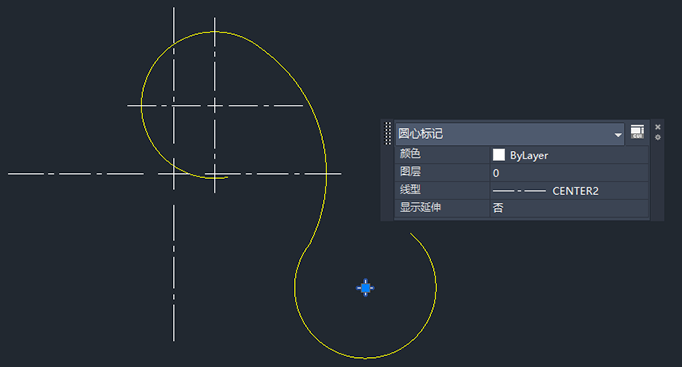Click the options gear icon on the panel
Screen dimensions: 682x367
[x=658, y=137]
